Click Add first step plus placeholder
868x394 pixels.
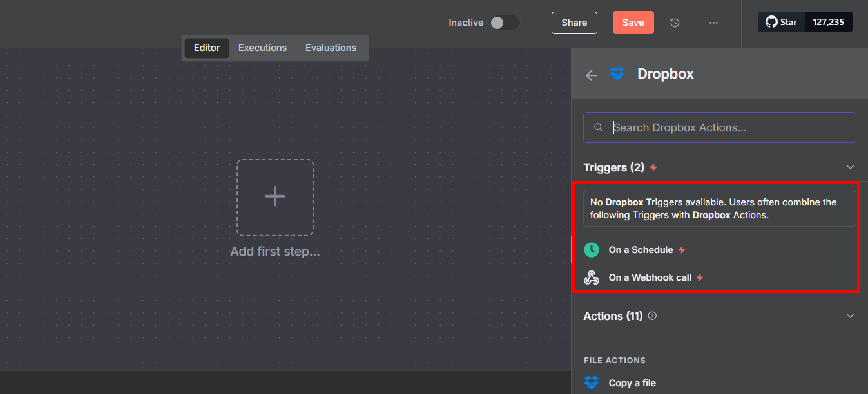[275, 196]
